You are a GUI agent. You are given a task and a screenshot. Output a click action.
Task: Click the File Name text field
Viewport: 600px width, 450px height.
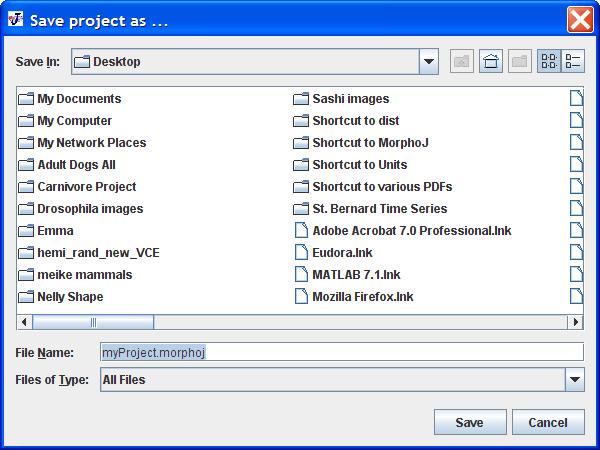pyautogui.click(x=341, y=352)
